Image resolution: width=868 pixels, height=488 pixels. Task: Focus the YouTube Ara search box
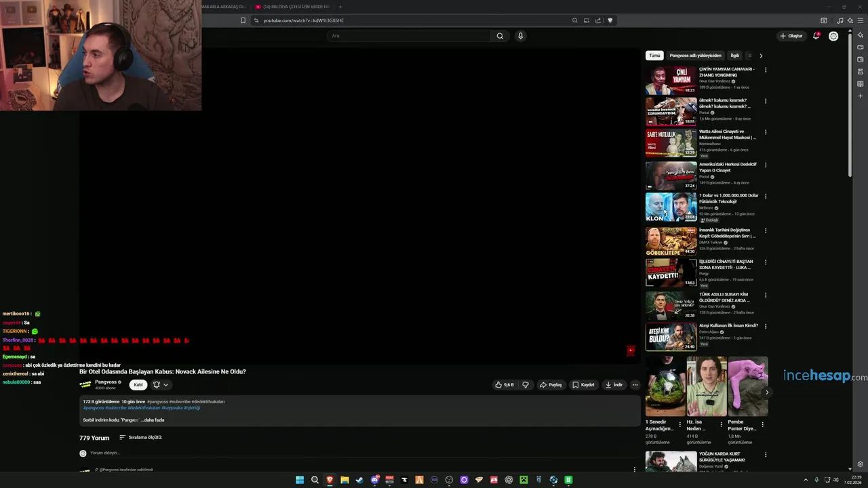409,36
